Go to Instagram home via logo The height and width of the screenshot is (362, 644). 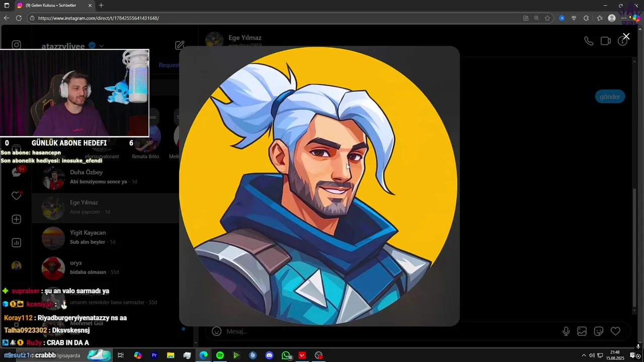tap(17, 45)
